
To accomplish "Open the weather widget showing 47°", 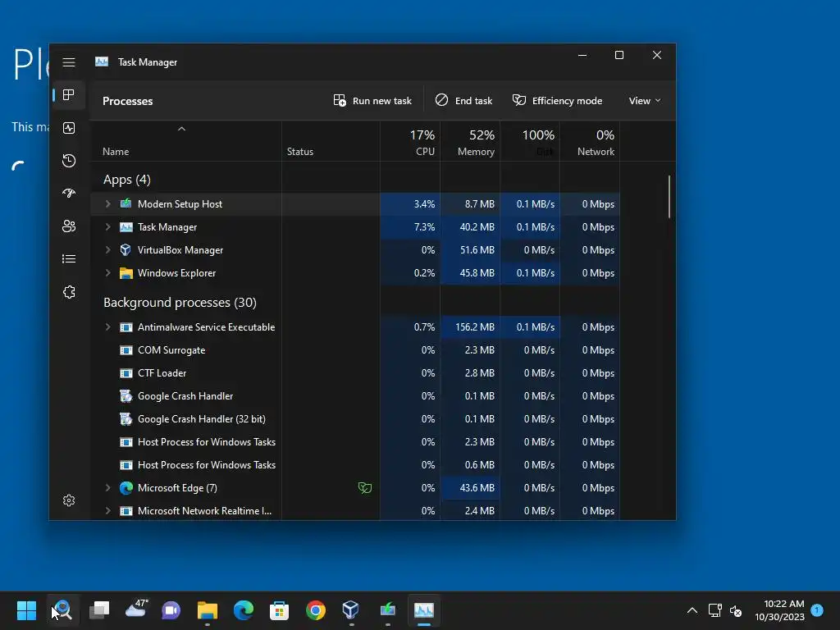I will coord(136,609).
